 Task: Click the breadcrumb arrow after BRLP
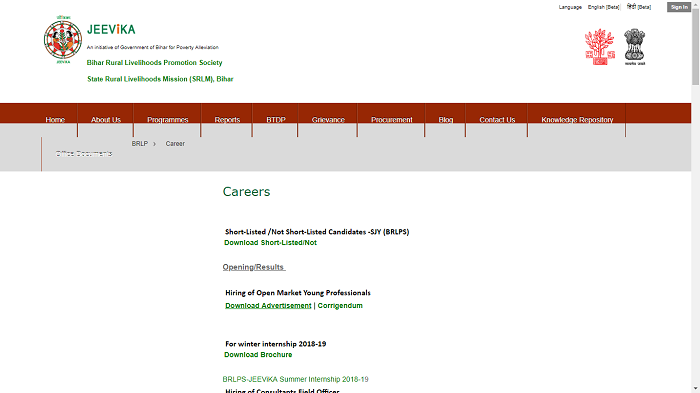point(154,144)
